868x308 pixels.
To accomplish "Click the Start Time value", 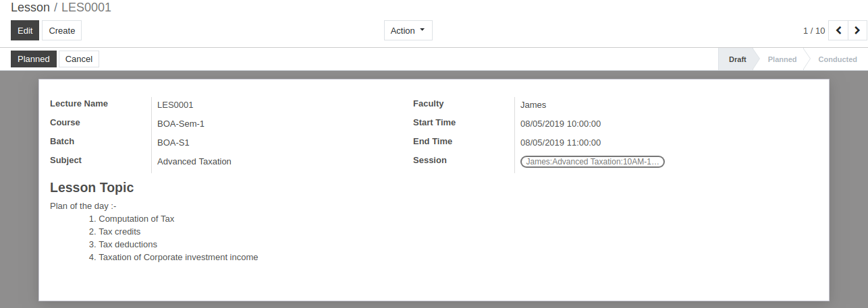I will tap(561, 123).
